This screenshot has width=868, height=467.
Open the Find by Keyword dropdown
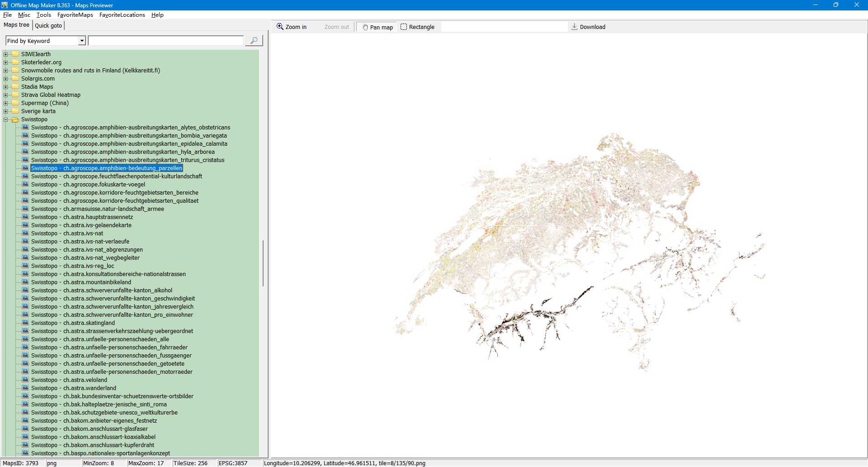[x=82, y=41]
